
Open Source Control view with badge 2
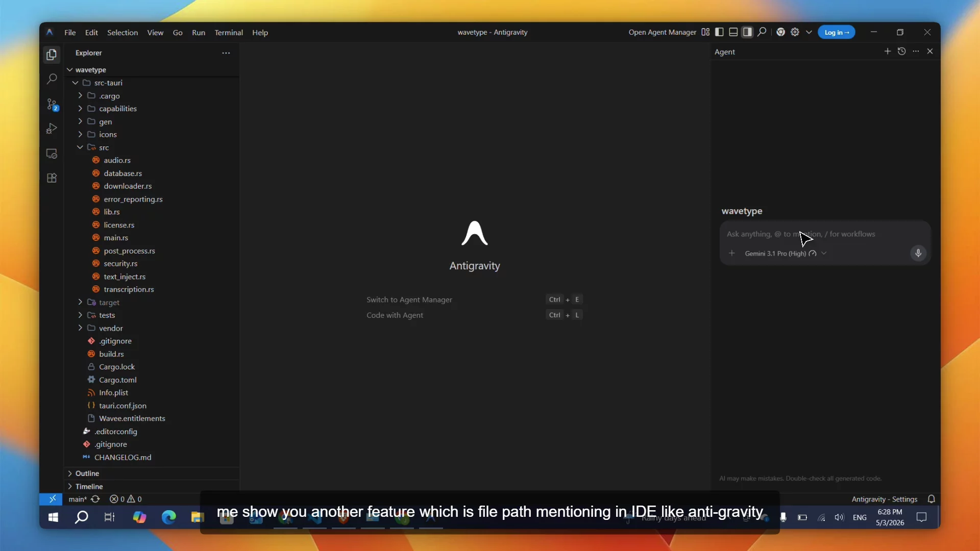click(x=52, y=104)
